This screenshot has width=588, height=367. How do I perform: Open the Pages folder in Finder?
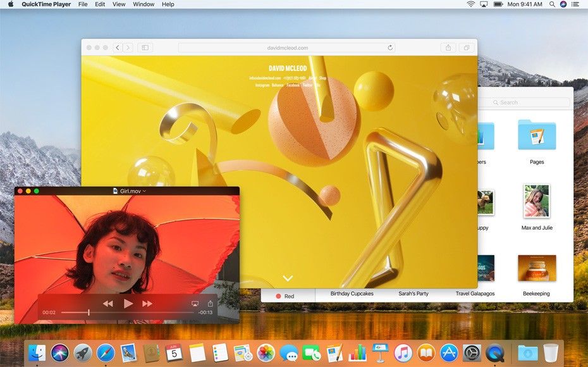pos(537,135)
